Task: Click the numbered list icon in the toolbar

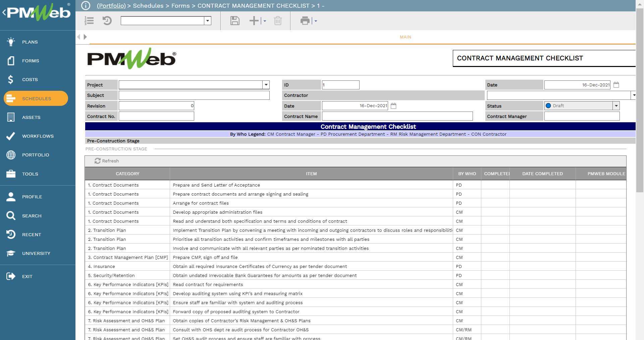Action: (89, 21)
